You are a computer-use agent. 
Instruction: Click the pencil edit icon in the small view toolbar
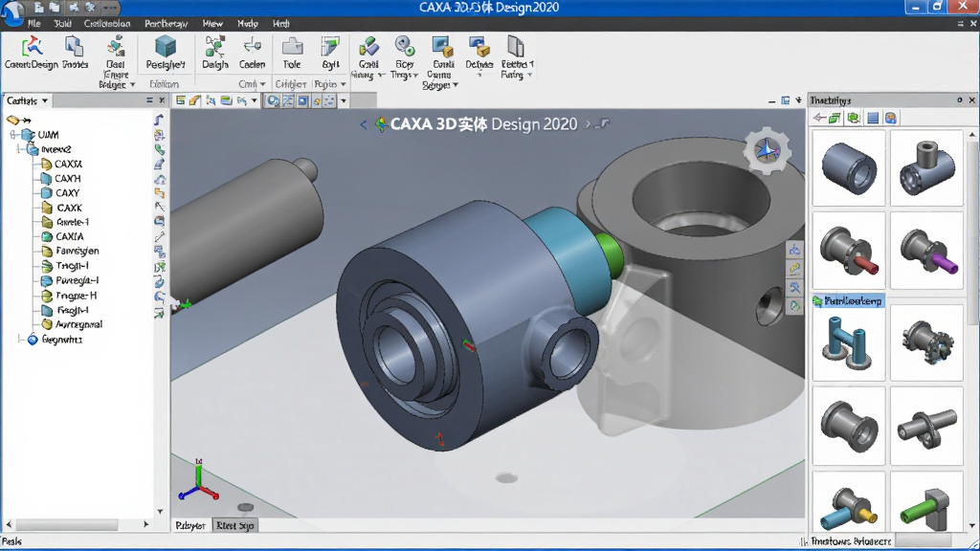[195, 100]
